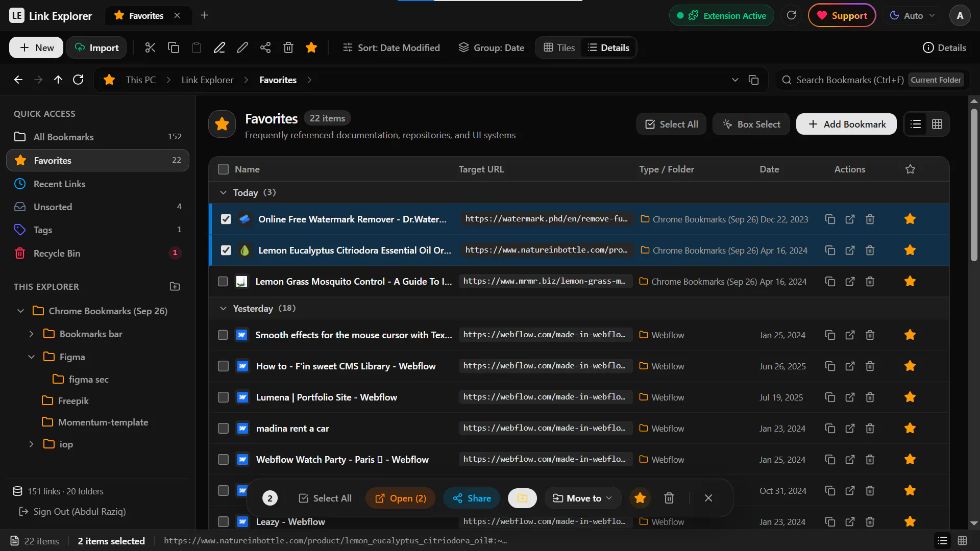Open Lemon Grass Mosquito Control link externally
The image size is (980, 551).
coord(850,281)
